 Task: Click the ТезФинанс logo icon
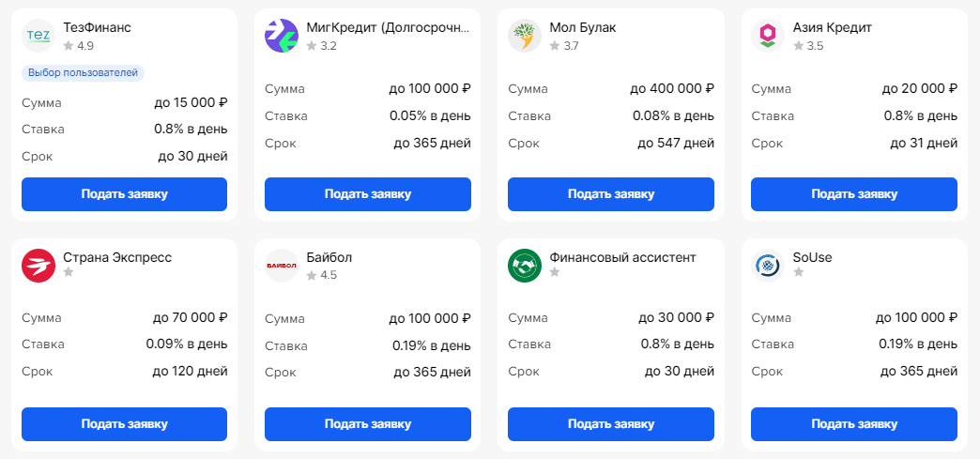pos(38,36)
